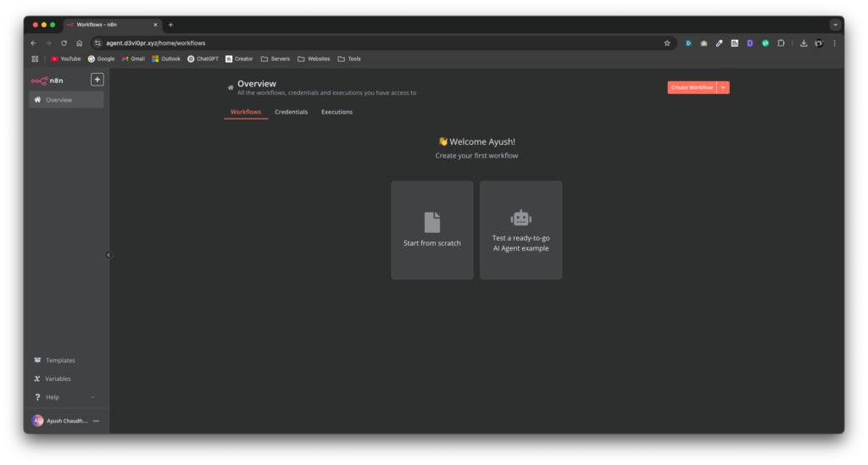Click the purple D extension icon
868x465 pixels.
click(750, 43)
